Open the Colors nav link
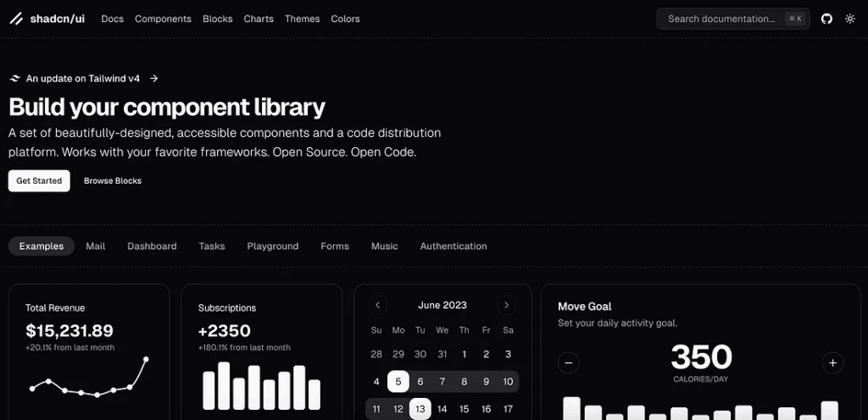This screenshot has width=868, height=420. 346,19
